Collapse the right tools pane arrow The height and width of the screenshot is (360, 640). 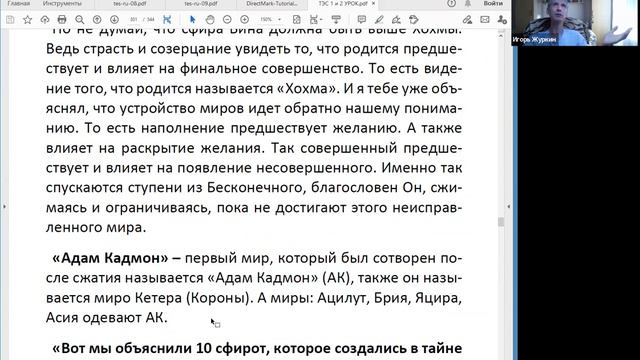coord(509,207)
